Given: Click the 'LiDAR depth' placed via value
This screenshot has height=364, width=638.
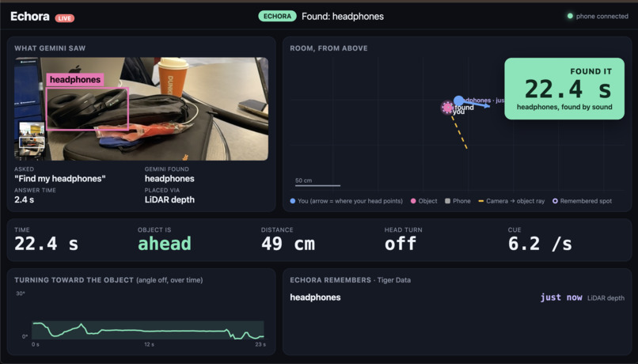Looking at the screenshot, I should click(169, 199).
